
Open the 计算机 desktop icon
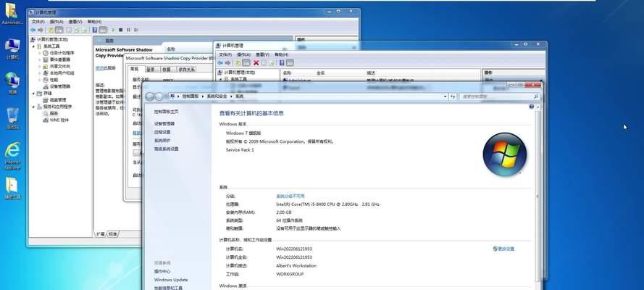(13, 49)
